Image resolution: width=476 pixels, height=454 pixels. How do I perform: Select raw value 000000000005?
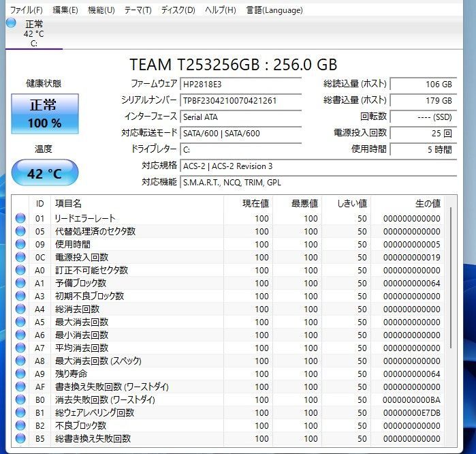(411, 244)
